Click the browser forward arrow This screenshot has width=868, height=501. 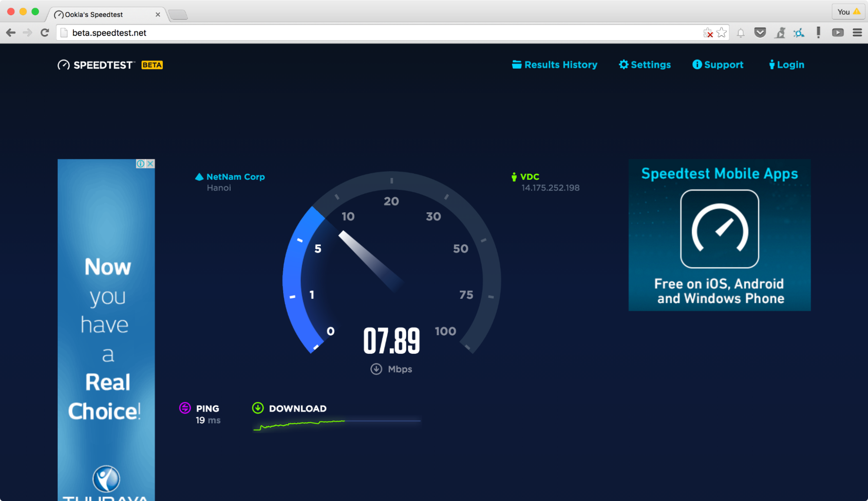[x=27, y=33]
